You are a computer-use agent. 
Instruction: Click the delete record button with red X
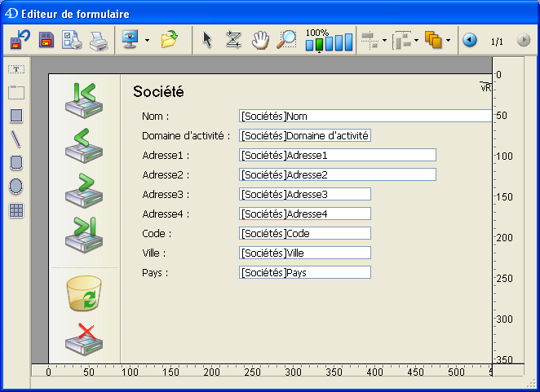84,339
